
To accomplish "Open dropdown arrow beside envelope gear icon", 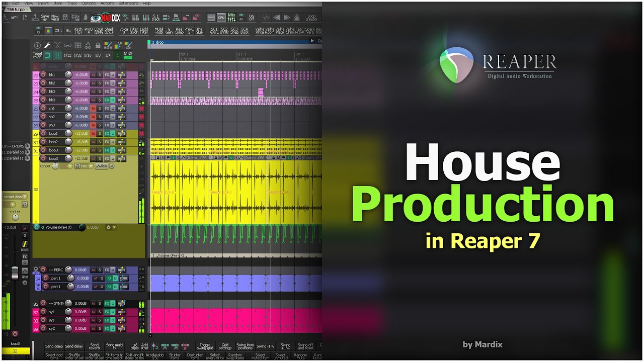I will [x=114, y=227].
